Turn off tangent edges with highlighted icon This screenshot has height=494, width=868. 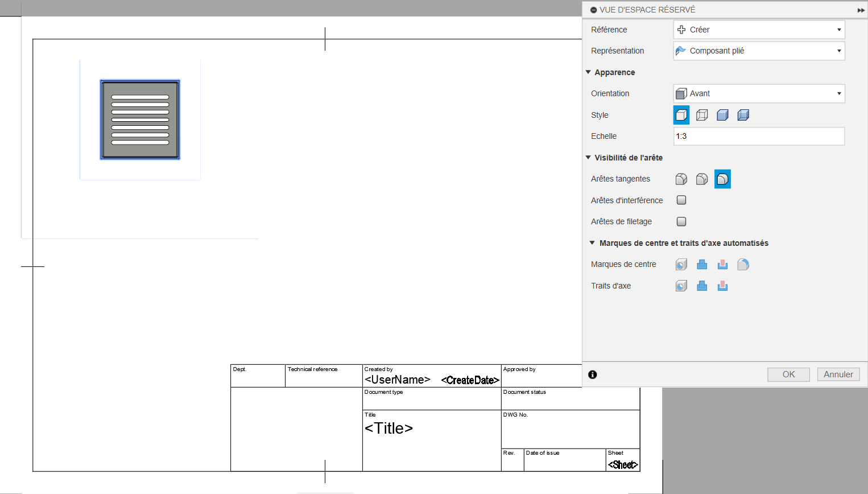[722, 179]
